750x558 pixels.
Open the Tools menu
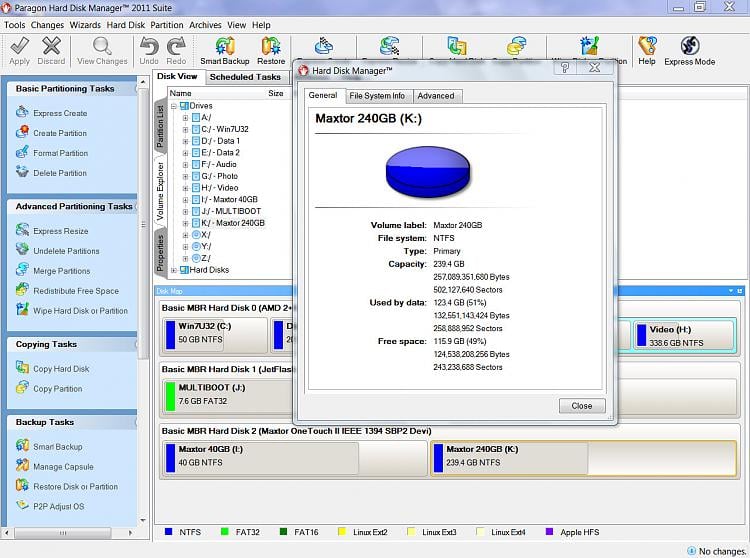coord(14,25)
